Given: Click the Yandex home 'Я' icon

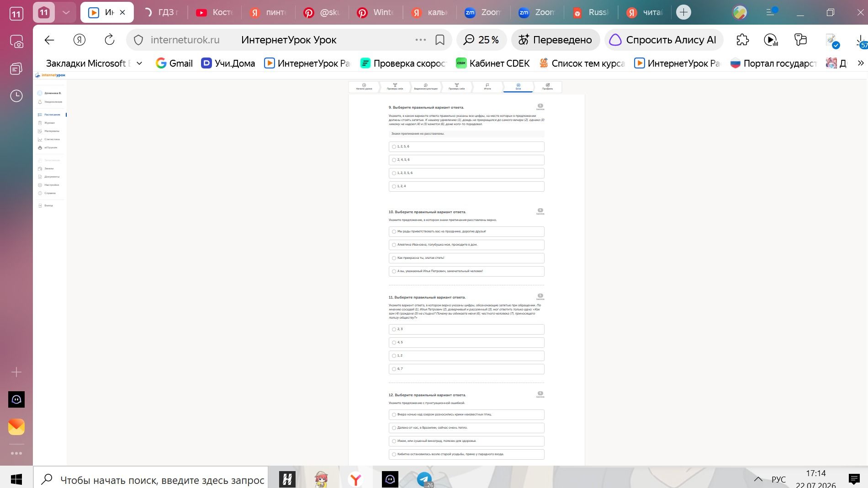Looking at the screenshot, I should (x=79, y=40).
